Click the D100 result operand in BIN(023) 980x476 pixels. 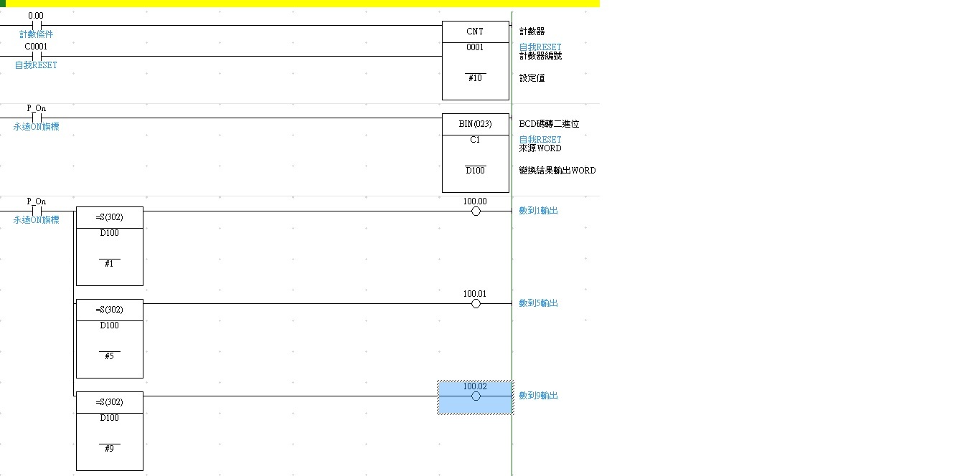coord(475,171)
